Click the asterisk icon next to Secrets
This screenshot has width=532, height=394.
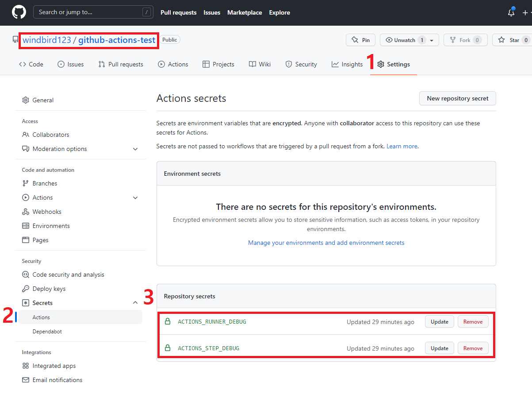pos(26,303)
